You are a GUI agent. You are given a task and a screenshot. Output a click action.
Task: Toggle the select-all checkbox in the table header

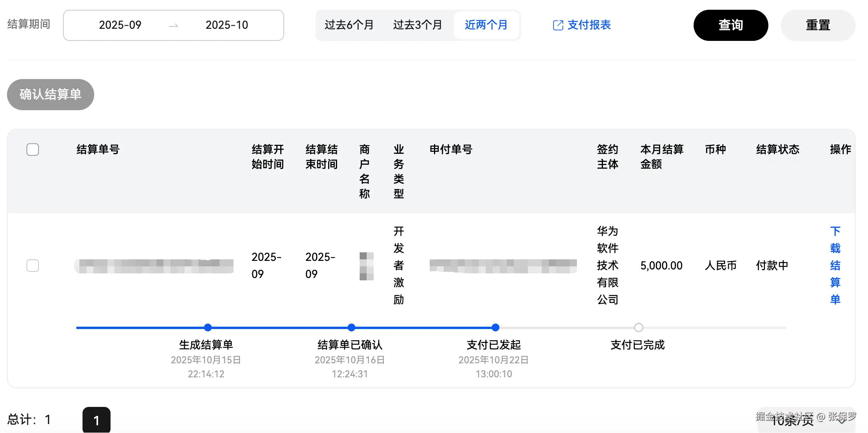pos(33,149)
